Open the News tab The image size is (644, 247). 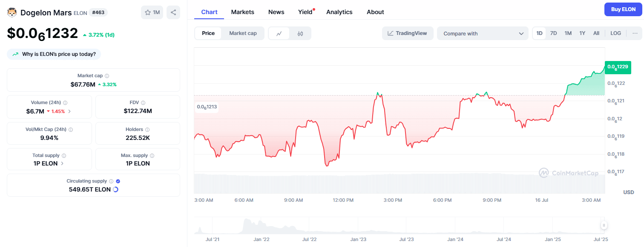click(x=276, y=12)
